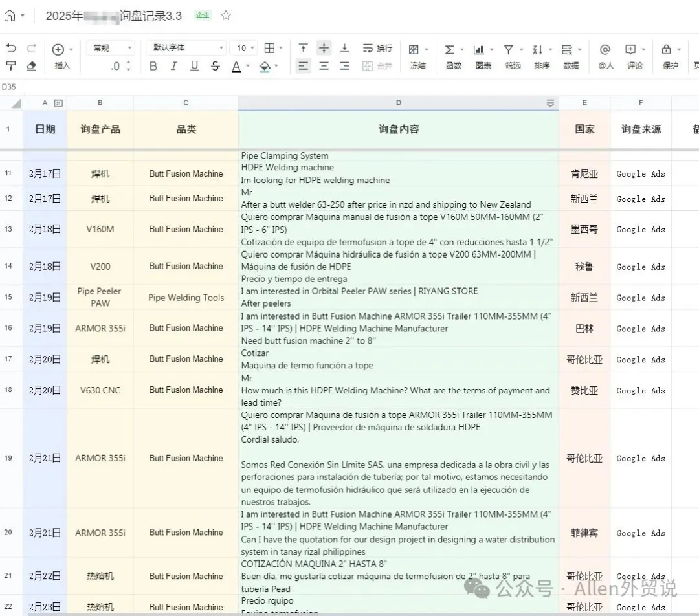This screenshot has height=616, width=699.
Task: Select column B header
Action: point(100,103)
